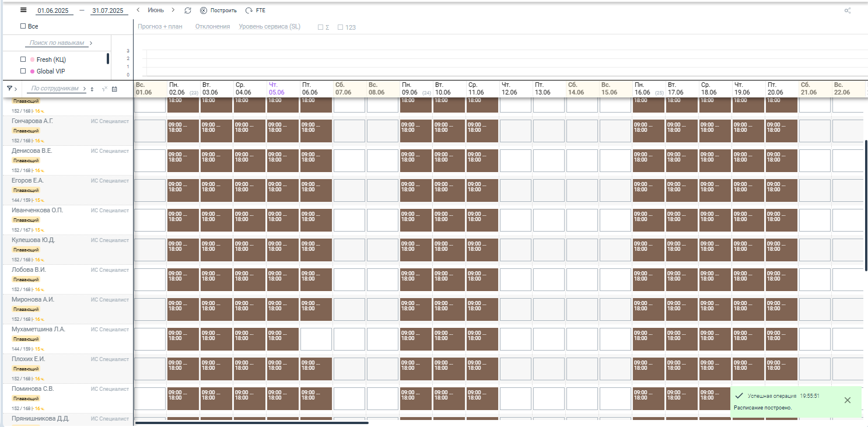Click the 'Июнь' month label

156,10
